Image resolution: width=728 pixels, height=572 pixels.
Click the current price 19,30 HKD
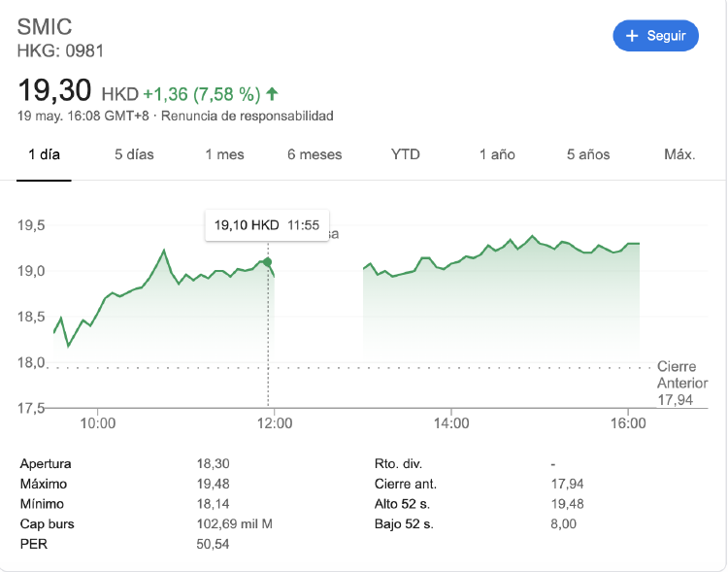pyautogui.click(x=78, y=92)
